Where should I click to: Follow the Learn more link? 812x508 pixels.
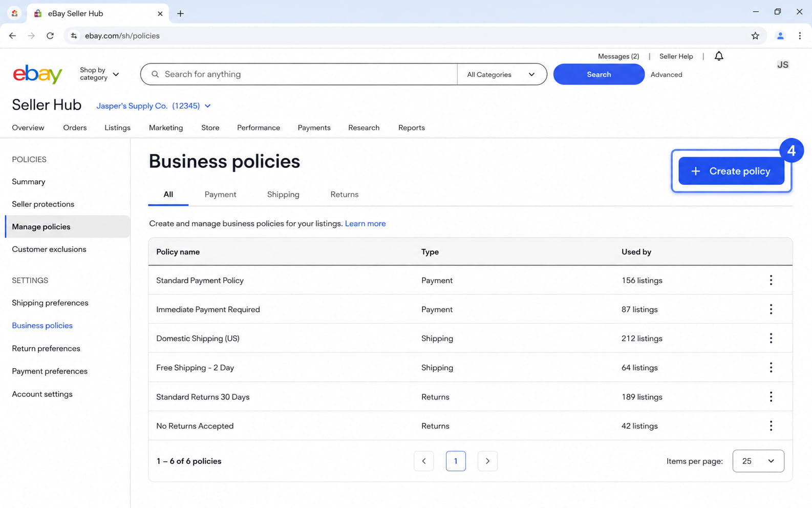[x=365, y=224]
